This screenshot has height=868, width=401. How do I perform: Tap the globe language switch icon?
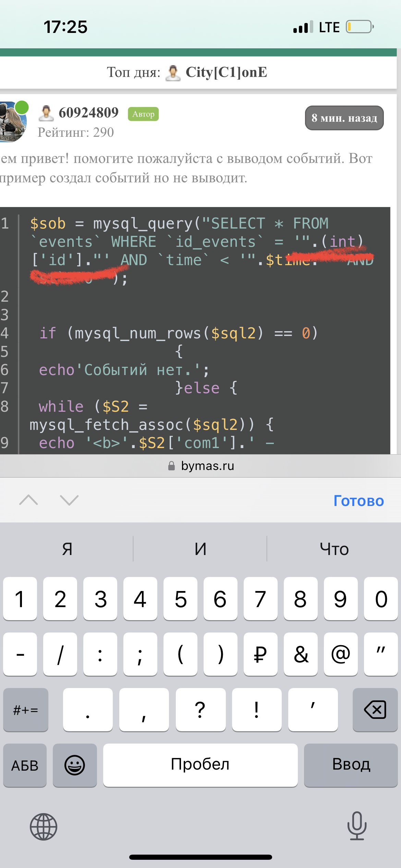tap(44, 827)
